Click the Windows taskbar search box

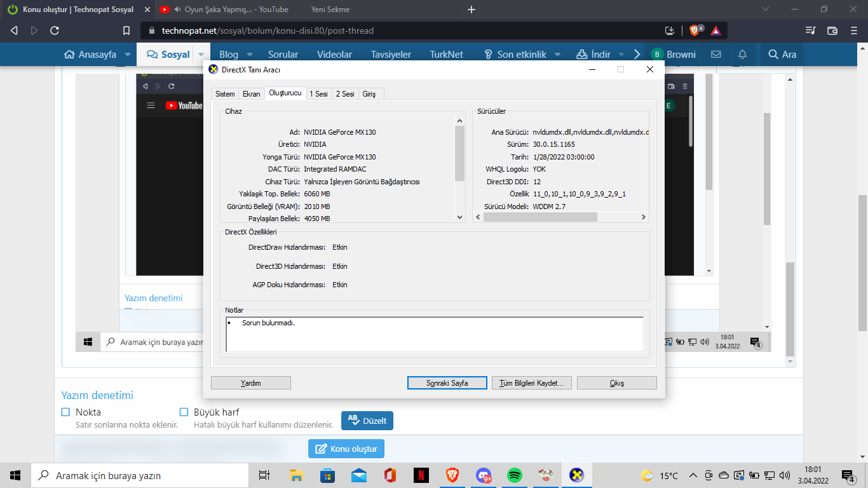tap(140, 475)
